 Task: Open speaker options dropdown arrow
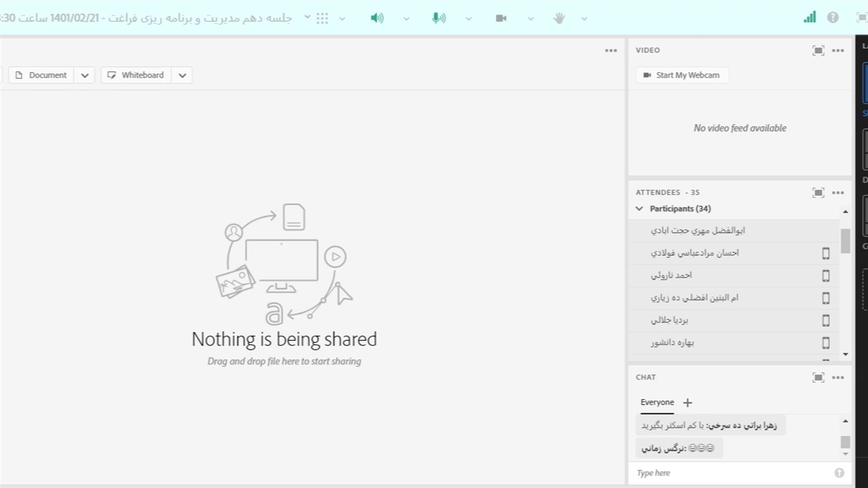pos(406,18)
